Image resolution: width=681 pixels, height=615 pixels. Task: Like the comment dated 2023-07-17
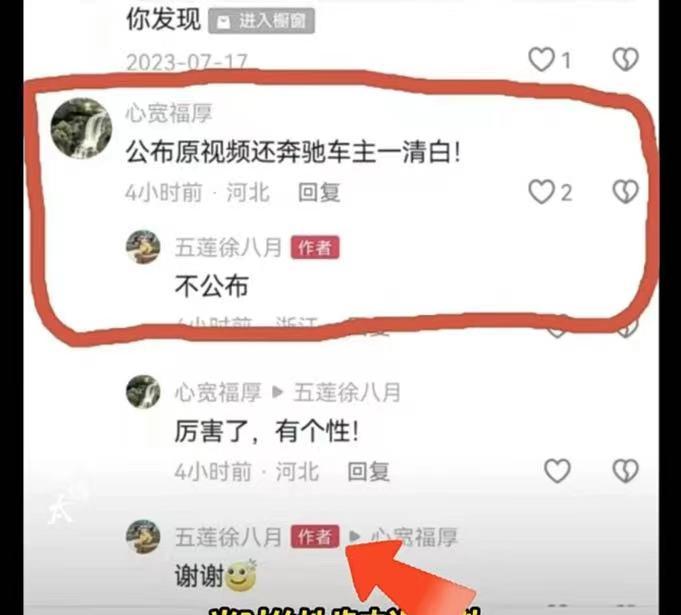coord(541,59)
